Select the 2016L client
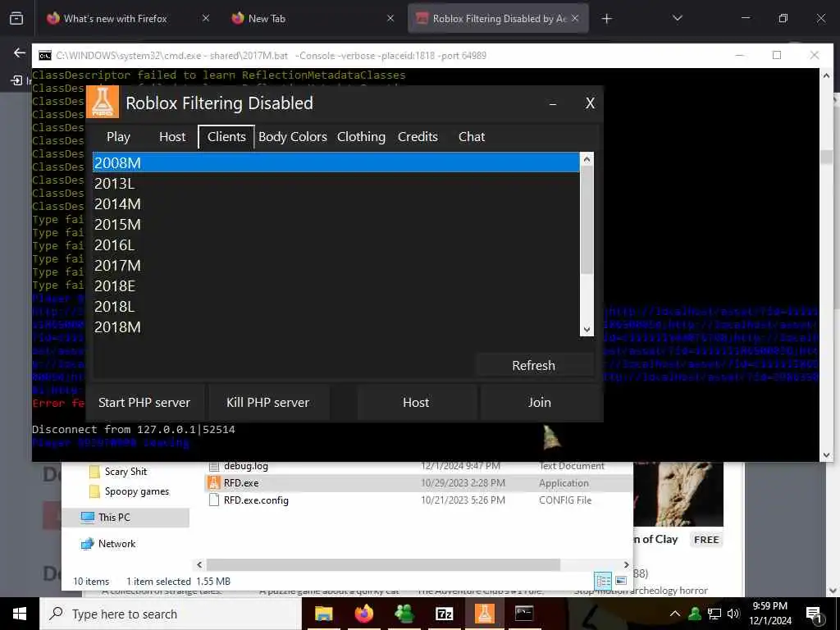 336,244
